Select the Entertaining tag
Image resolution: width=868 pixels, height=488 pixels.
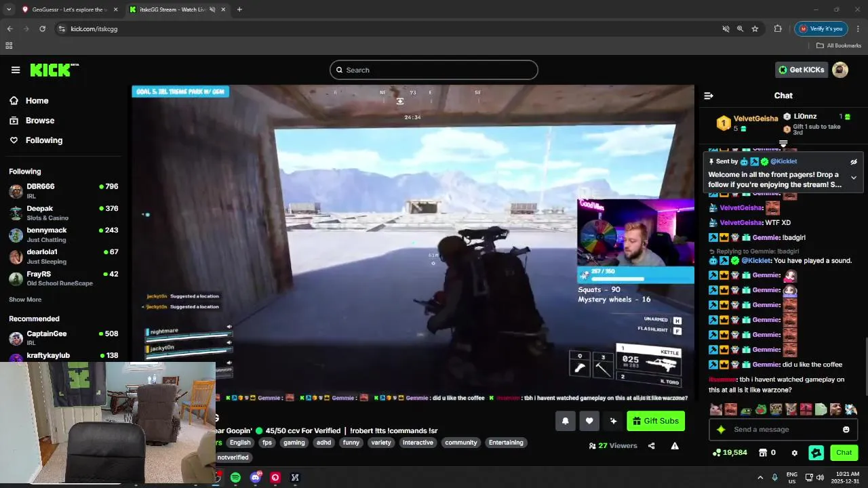(x=506, y=443)
